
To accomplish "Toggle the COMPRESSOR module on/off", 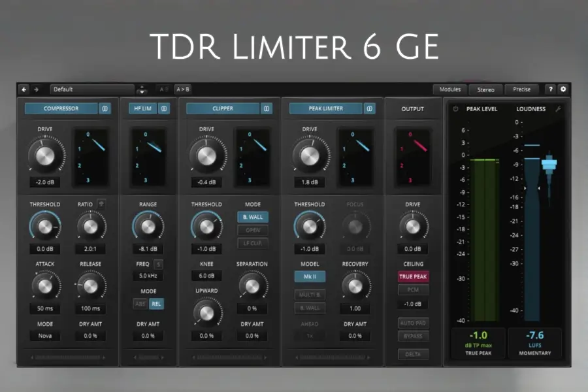I will [x=61, y=108].
